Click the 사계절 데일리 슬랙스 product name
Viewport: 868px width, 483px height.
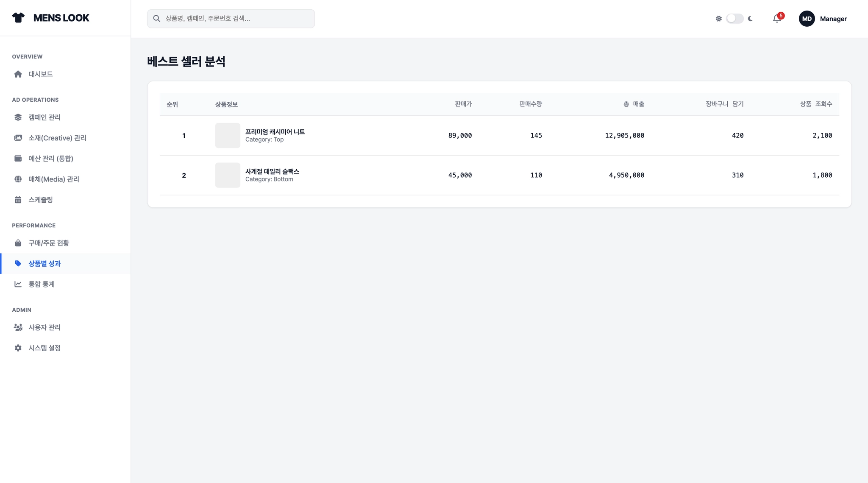click(x=272, y=172)
